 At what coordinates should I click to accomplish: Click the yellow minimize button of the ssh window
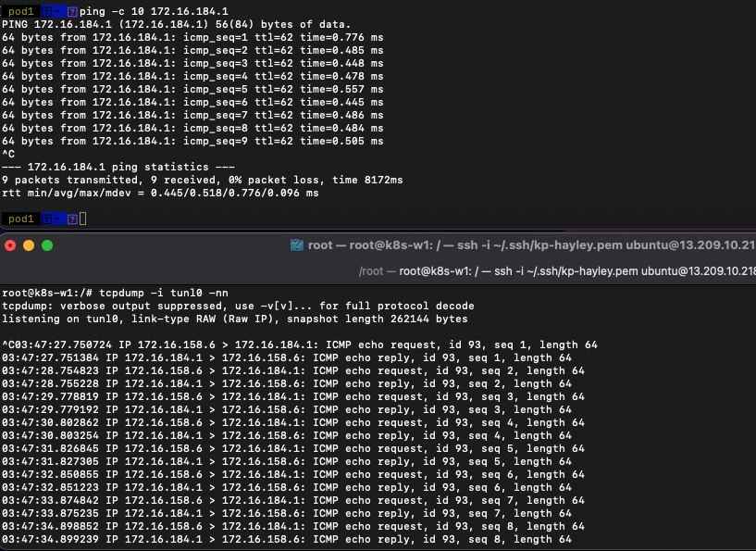pos(29,245)
